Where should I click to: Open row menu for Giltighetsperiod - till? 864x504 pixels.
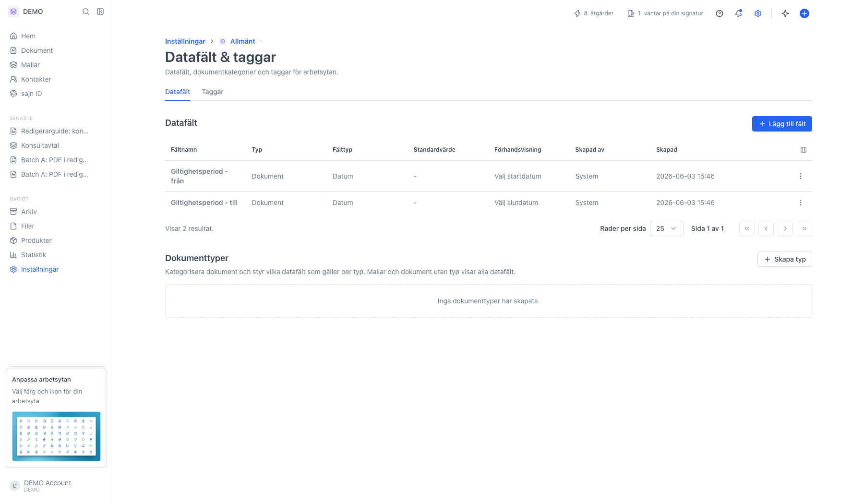[x=801, y=203]
